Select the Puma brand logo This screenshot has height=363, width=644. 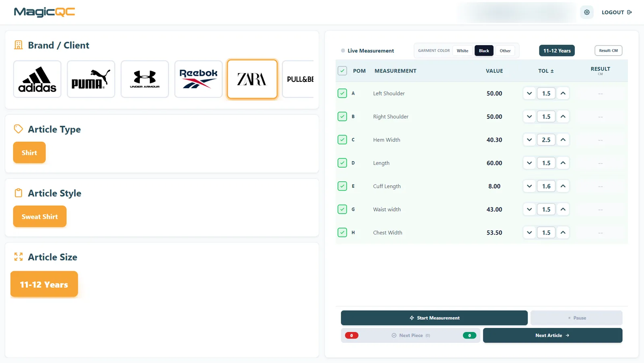click(x=91, y=79)
